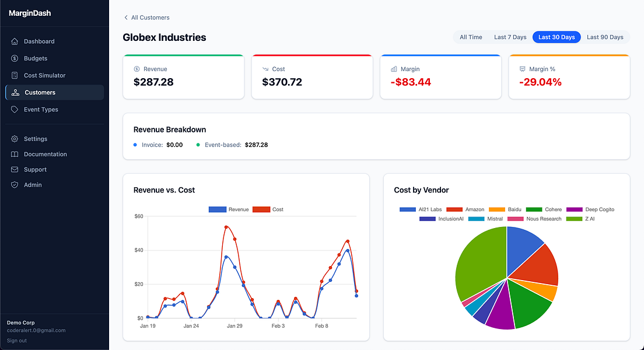The image size is (644, 350).
Task: Click the Margin -$83.44 value
Action: coord(411,82)
